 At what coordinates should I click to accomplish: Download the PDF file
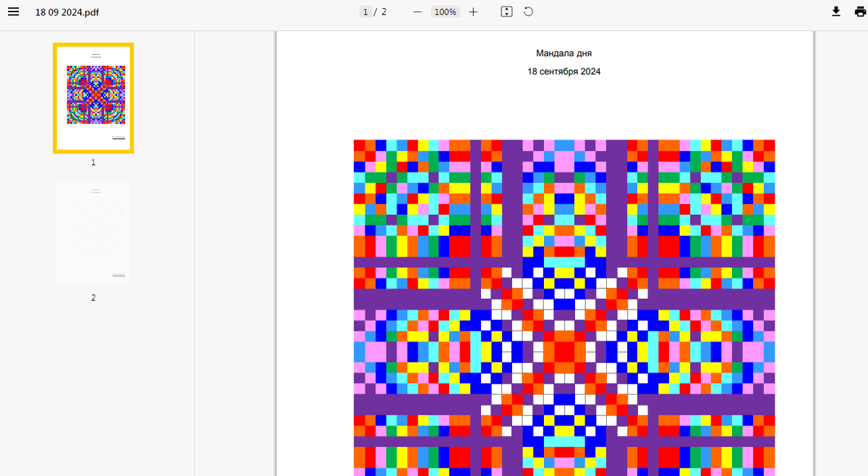(836, 12)
